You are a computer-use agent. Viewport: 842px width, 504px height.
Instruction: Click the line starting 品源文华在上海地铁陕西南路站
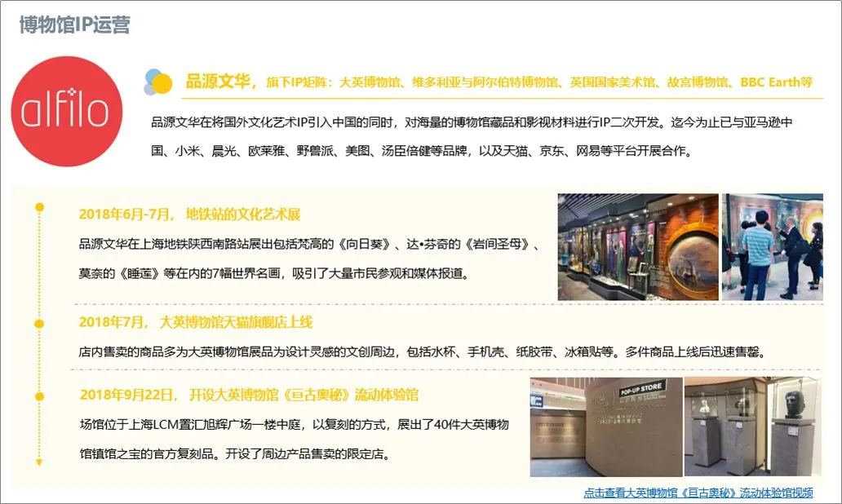[309, 244]
